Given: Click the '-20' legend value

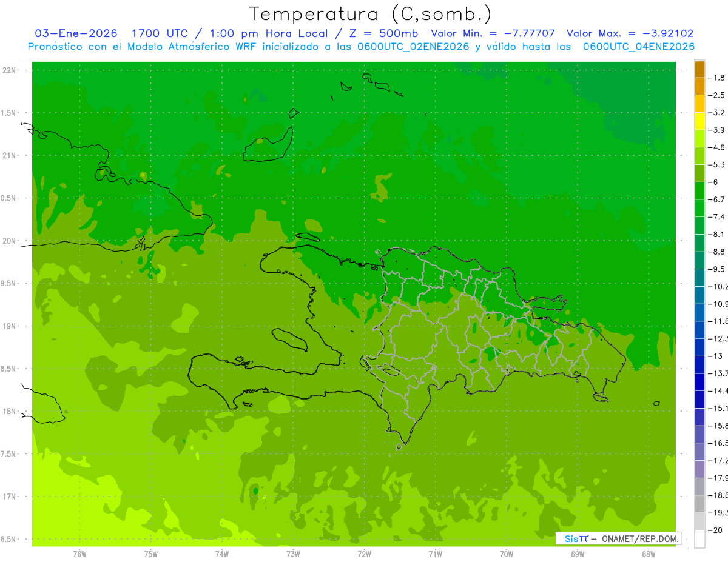Looking at the screenshot, I should coord(716,530).
